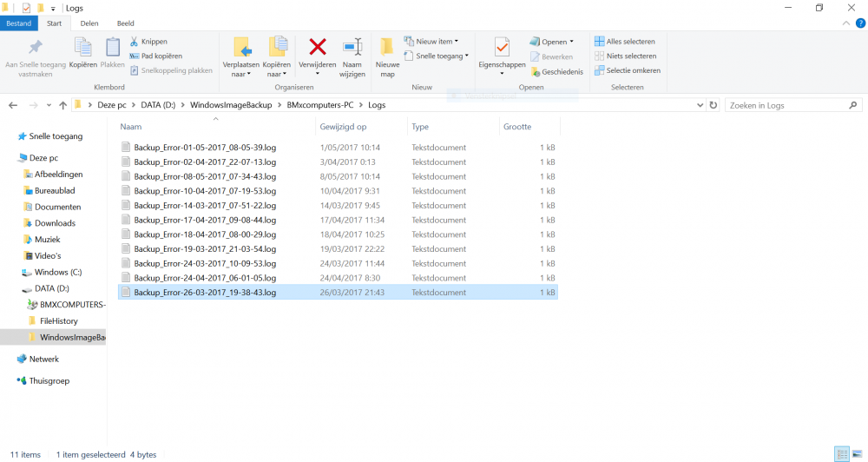Click the Eigenschappen properties icon
The image size is (868, 462).
502,48
